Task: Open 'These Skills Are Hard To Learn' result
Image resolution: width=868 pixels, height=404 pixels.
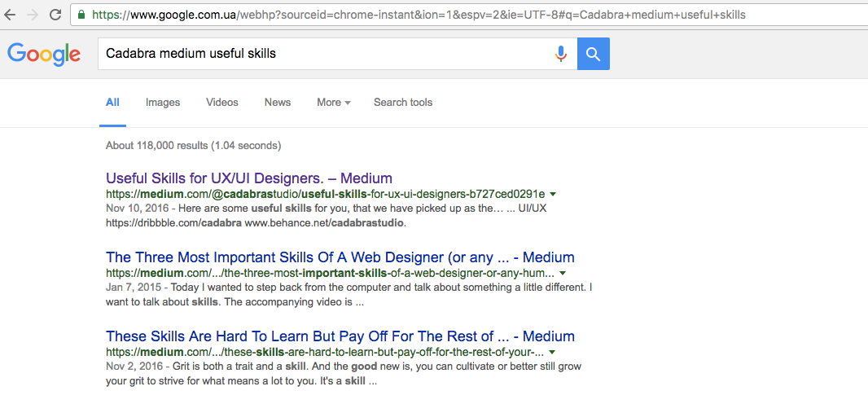Action: tap(340, 336)
